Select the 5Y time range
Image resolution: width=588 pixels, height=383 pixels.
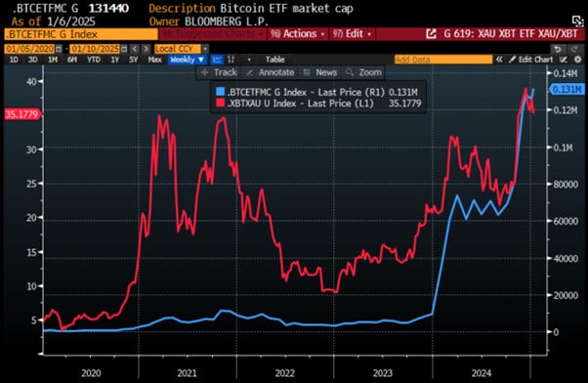click(x=133, y=60)
